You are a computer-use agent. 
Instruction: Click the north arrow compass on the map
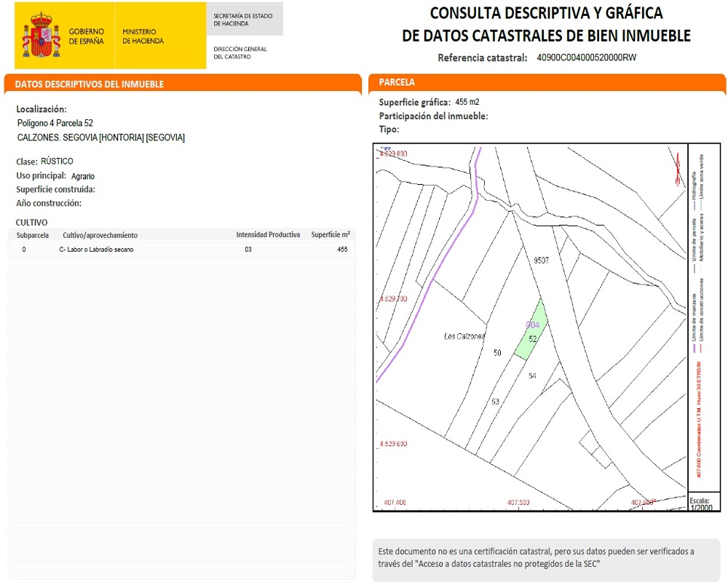pyautogui.click(x=678, y=170)
